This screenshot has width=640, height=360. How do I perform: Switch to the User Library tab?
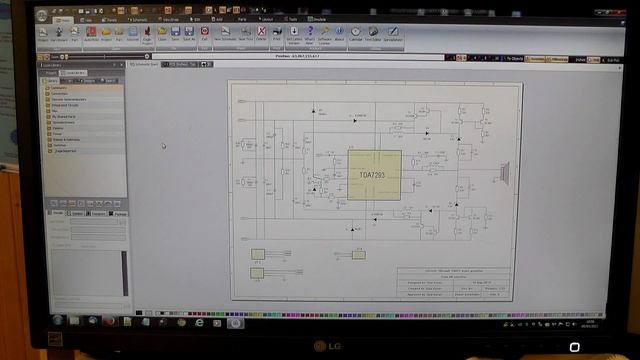[73, 73]
